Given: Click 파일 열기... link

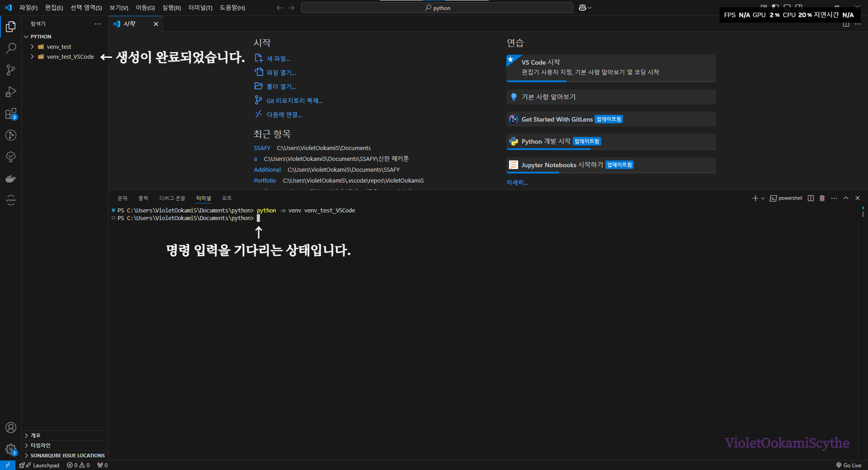Looking at the screenshot, I should [x=275, y=72].
